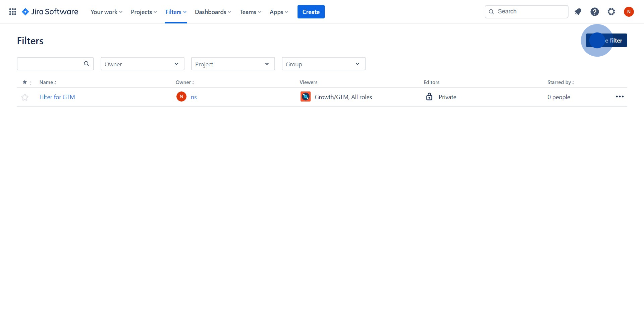Open the Dashboards menu
The image size is (644, 325).
[x=213, y=12]
